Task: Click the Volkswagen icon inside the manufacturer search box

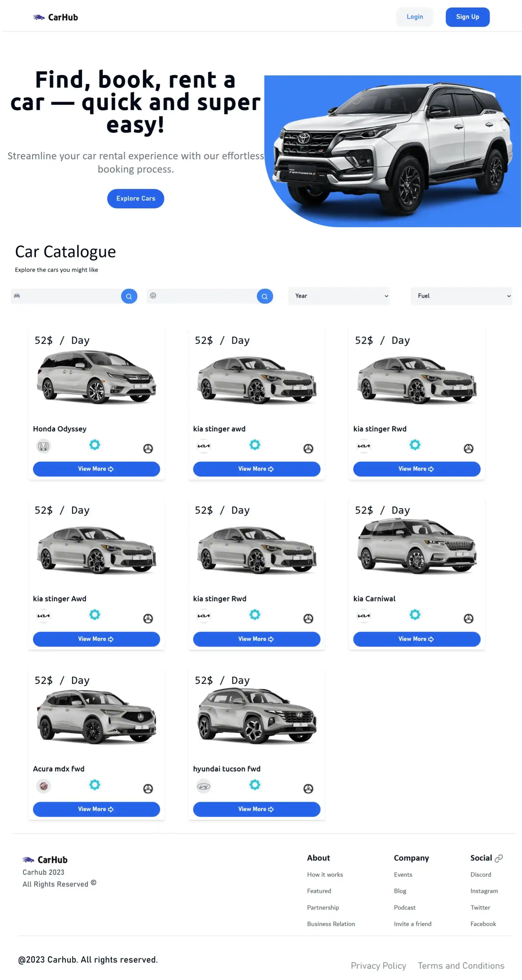Action: coord(153,295)
